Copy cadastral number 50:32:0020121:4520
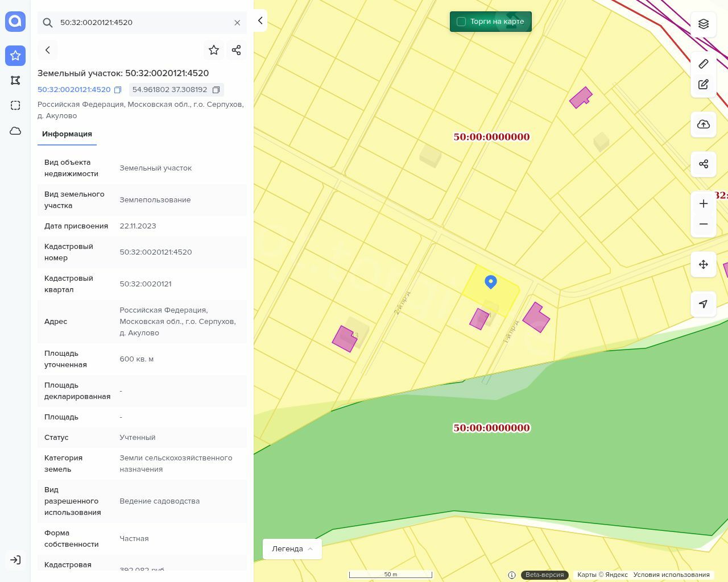728x582 pixels. (118, 90)
